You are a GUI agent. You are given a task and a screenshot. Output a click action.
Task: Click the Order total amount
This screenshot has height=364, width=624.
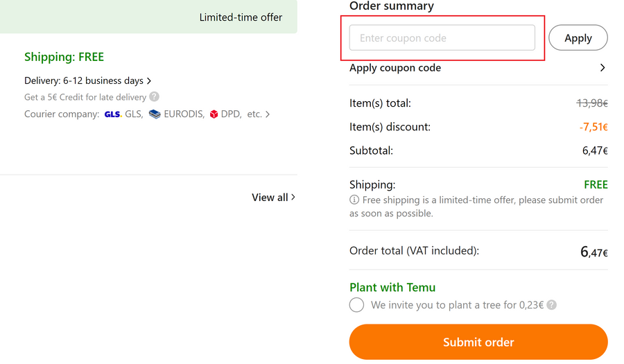click(x=593, y=252)
